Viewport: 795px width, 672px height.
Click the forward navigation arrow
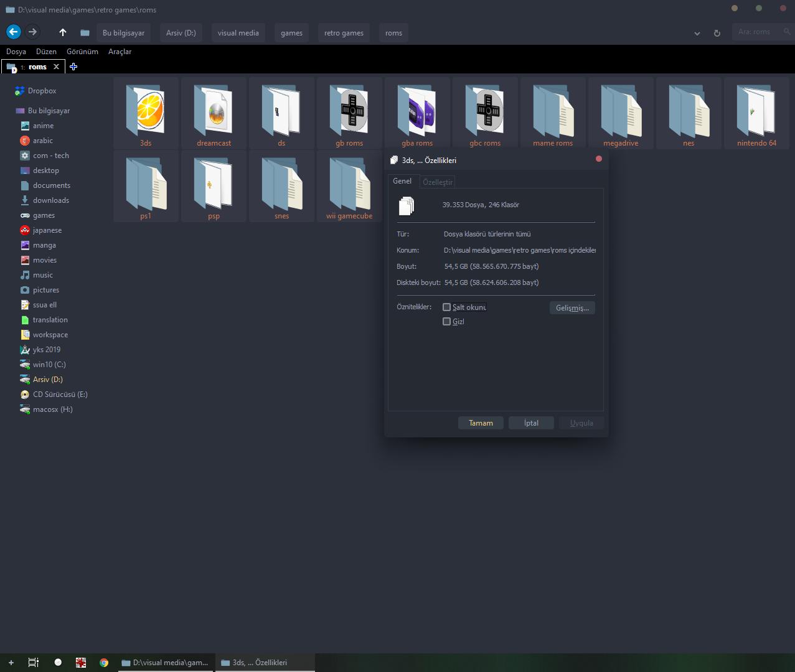point(32,32)
